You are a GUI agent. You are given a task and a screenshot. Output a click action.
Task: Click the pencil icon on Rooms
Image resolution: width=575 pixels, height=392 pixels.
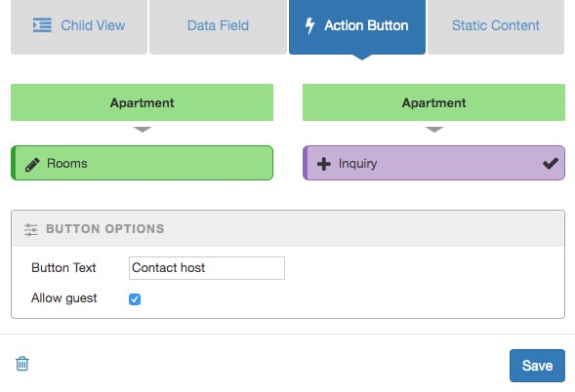pyautogui.click(x=32, y=165)
